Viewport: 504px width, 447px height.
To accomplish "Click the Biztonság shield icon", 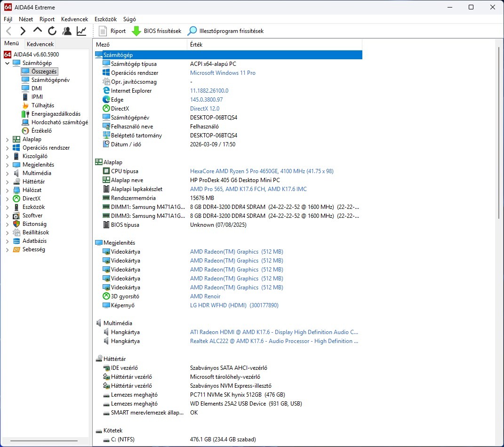I will (x=16, y=224).
